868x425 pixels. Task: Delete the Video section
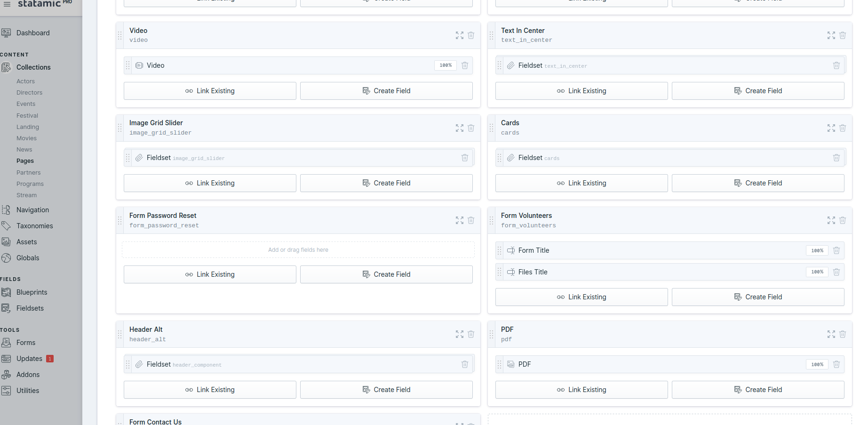pos(471,35)
